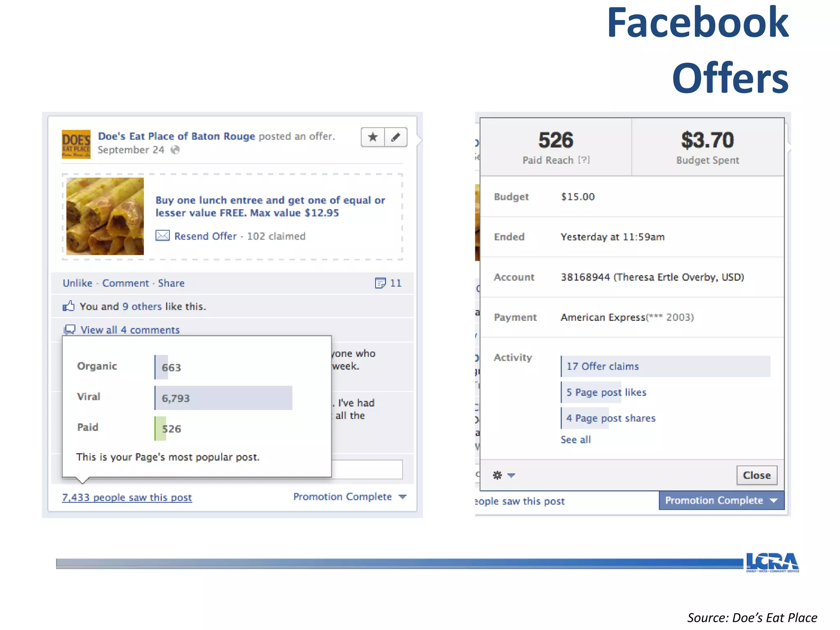
Task: Open Doe's Eat Place of Baton Rouge page link
Action: (x=176, y=136)
